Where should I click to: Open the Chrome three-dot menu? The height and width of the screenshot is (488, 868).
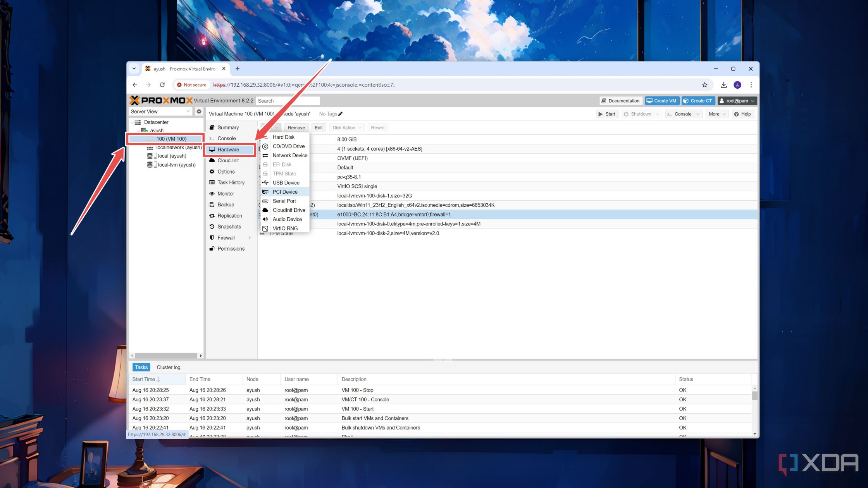pos(751,85)
